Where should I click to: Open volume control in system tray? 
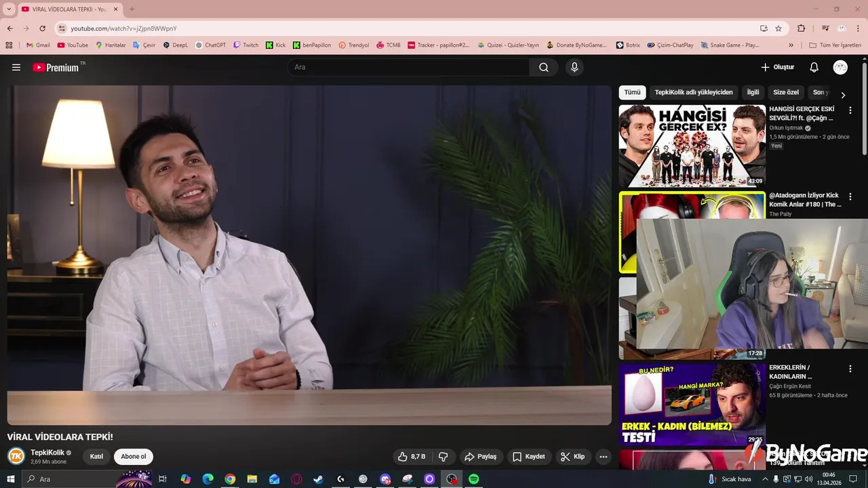(x=808, y=479)
